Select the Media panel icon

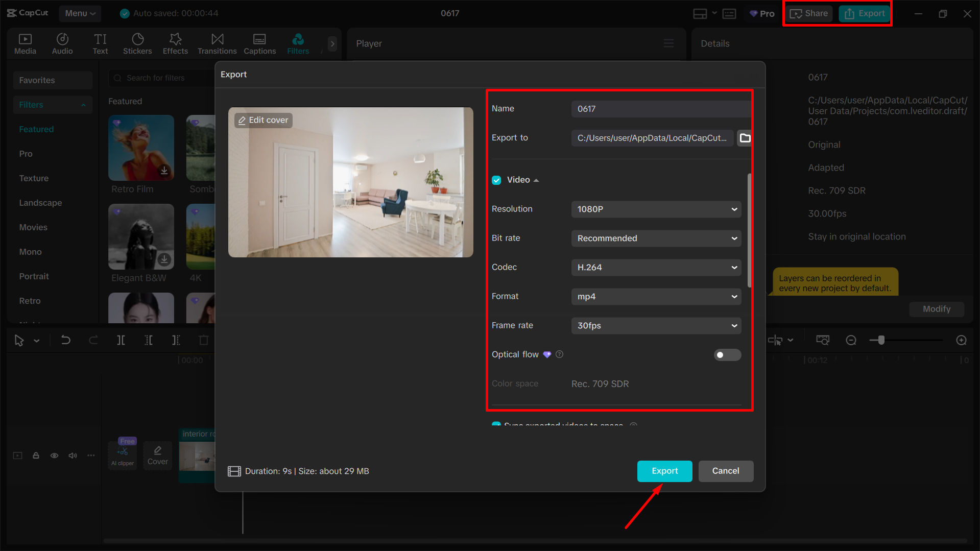(25, 43)
